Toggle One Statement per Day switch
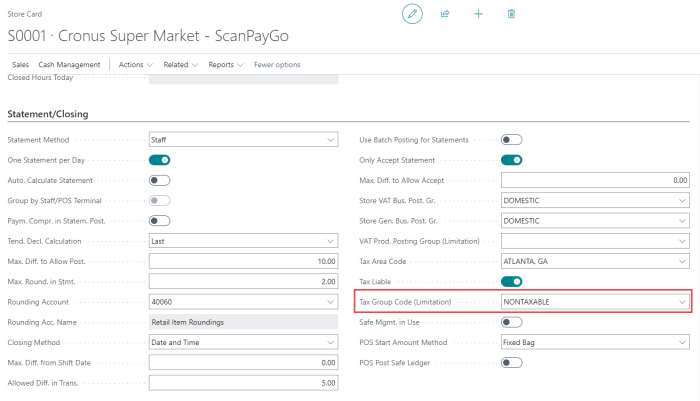700x401 pixels. coord(159,160)
